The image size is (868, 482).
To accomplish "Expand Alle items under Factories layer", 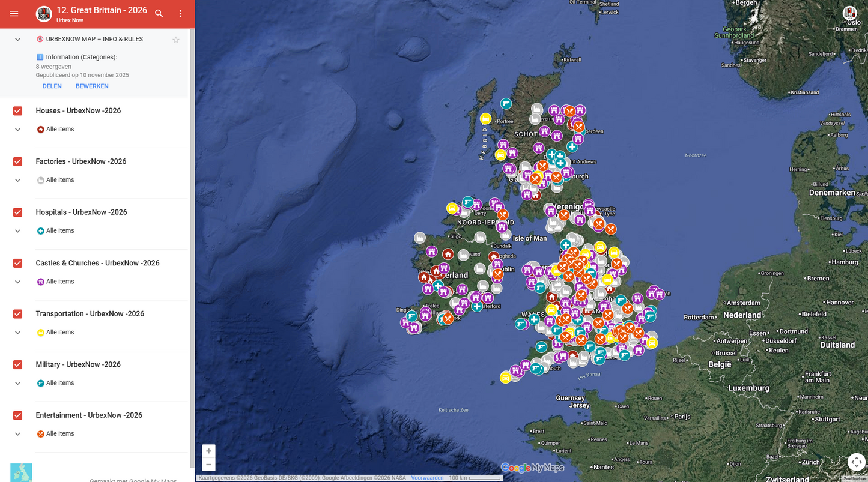I will tap(17, 180).
